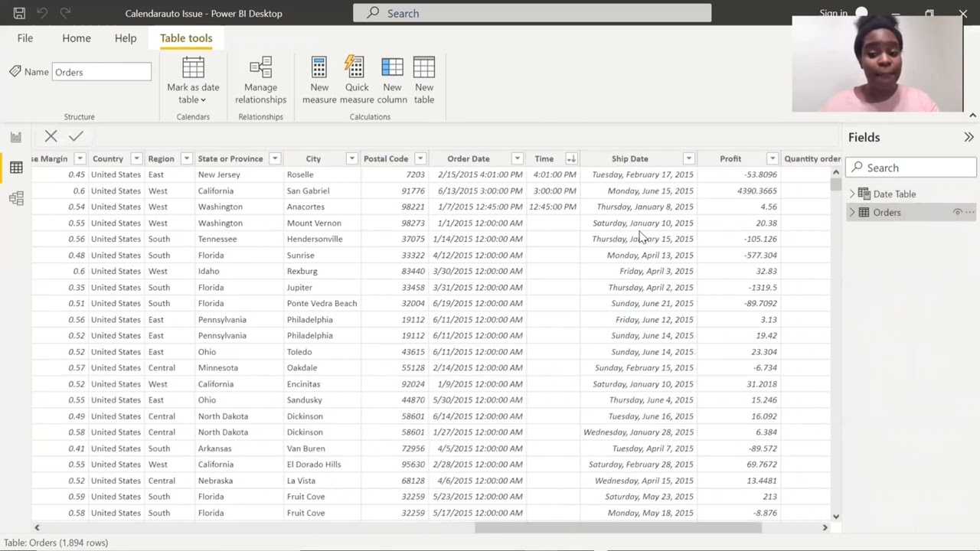
Task: Select the cell 'Tuesday, February 17, 2015'
Action: tap(642, 174)
